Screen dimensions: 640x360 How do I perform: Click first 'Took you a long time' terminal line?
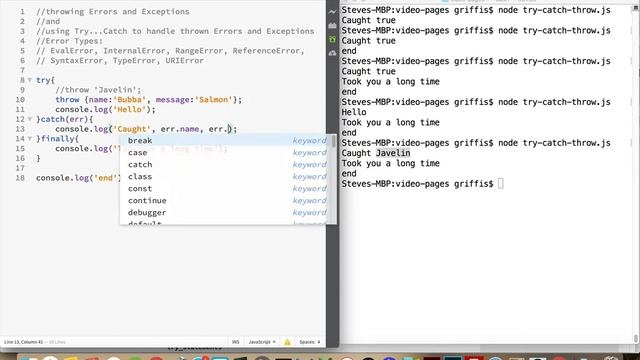click(x=391, y=82)
